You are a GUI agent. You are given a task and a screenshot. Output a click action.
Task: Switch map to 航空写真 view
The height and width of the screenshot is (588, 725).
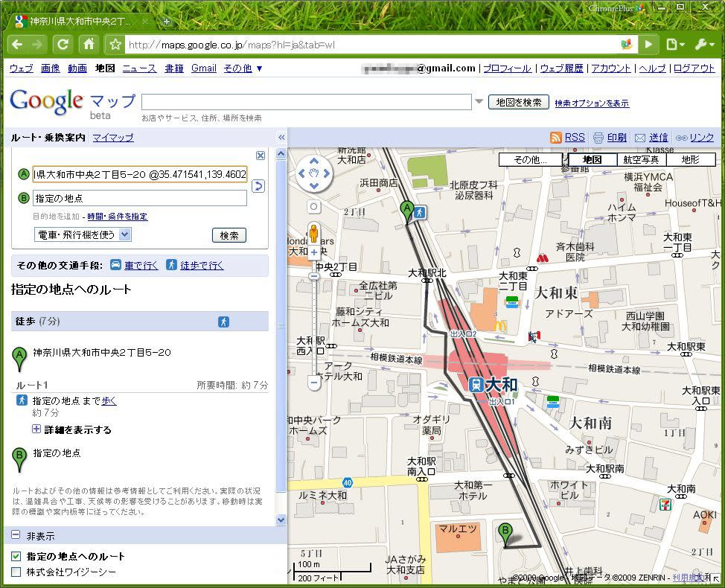pos(641,159)
